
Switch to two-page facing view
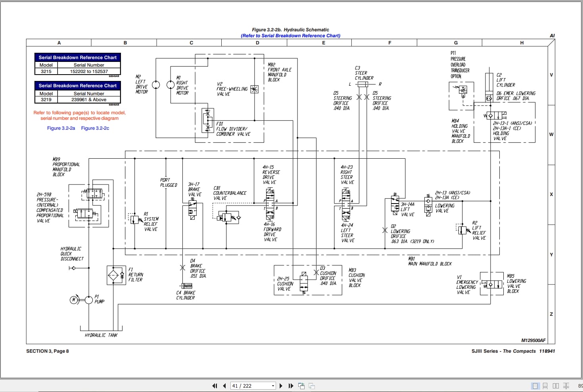(556, 386)
